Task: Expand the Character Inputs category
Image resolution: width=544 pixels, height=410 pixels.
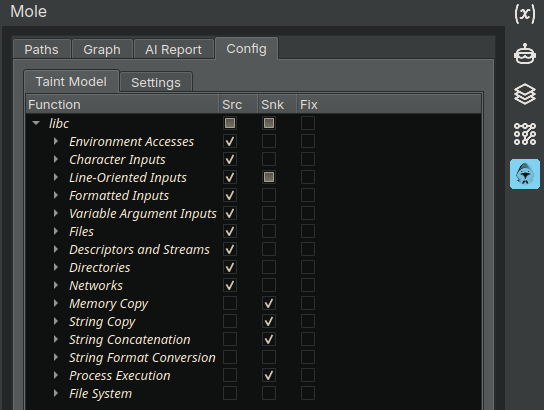Action: pyautogui.click(x=56, y=159)
